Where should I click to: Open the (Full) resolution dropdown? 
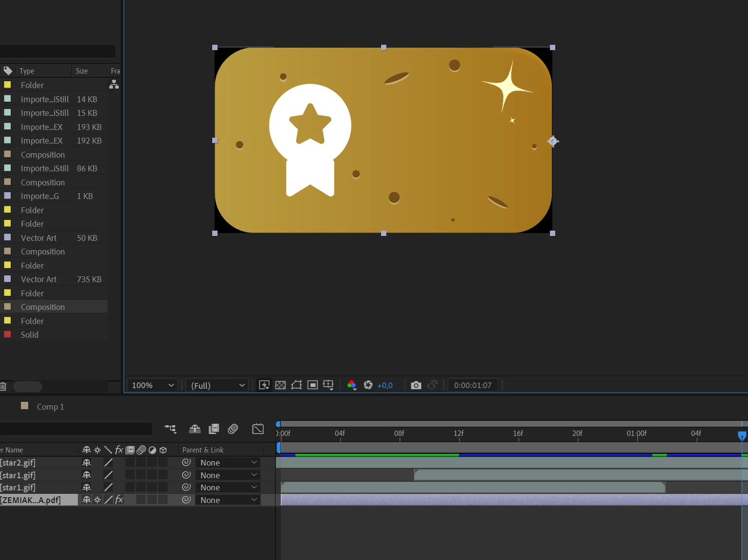coord(217,385)
